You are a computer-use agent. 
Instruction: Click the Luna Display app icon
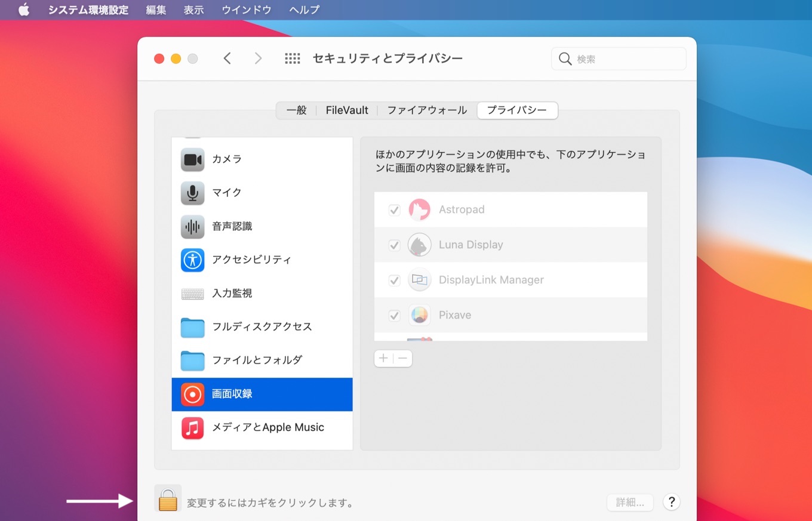[420, 245]
